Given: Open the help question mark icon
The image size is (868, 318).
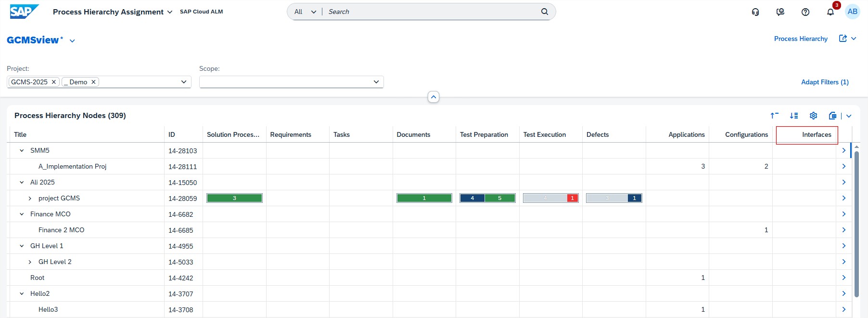Looking at the screenshot, I should tap(805, 12).
